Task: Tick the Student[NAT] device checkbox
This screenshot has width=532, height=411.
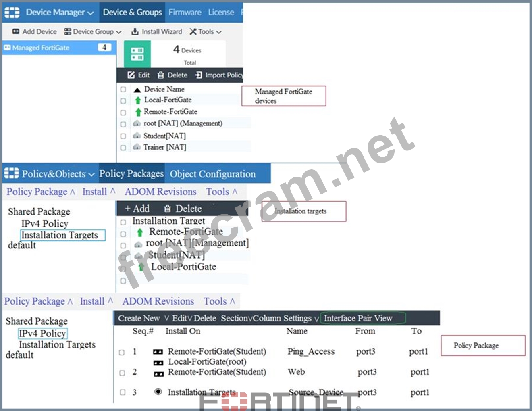Action: click(123, 136)
